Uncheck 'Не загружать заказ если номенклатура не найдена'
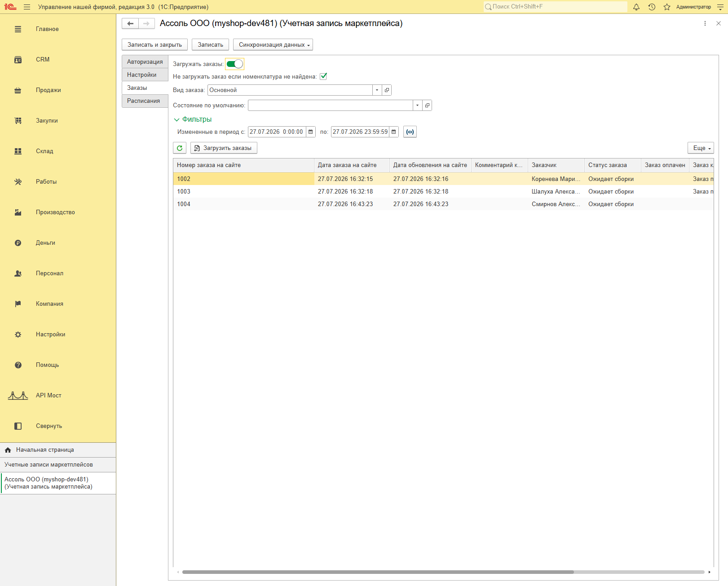 point(323,76)
